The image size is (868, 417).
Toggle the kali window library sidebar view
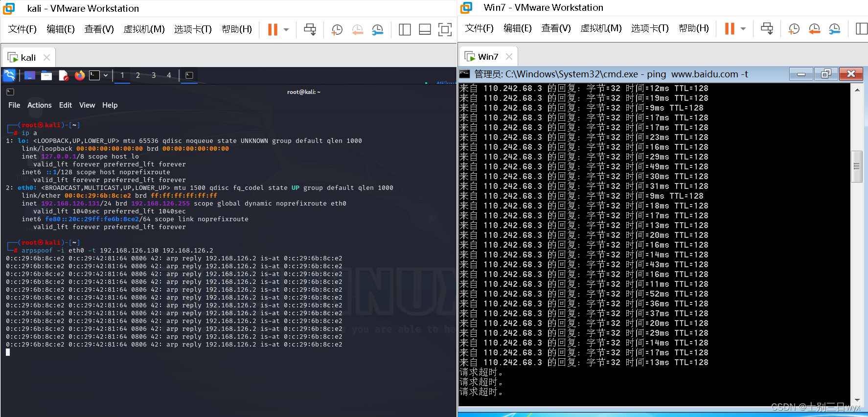pyautogui.click(x=405, y=29)
